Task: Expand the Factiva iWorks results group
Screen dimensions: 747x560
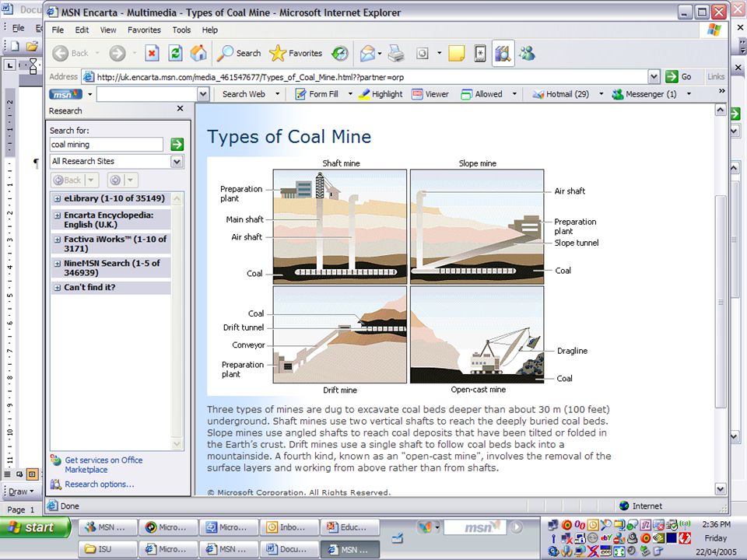Action: point(57,240)
